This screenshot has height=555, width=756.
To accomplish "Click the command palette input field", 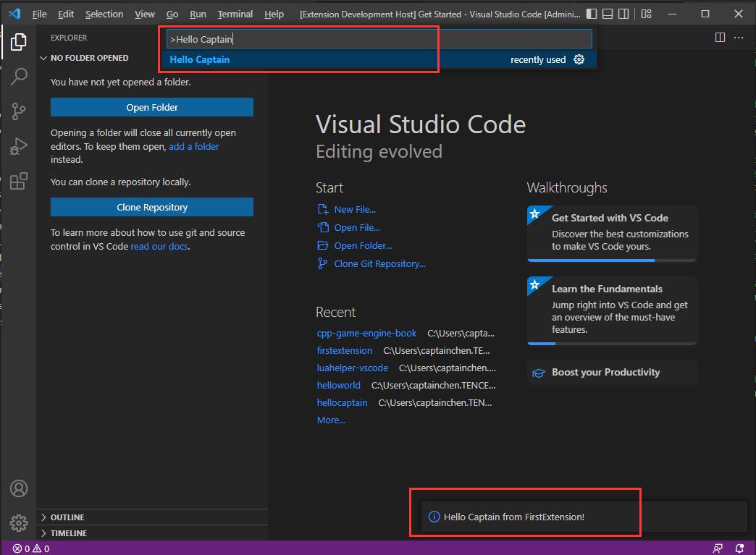I will 379,39.
